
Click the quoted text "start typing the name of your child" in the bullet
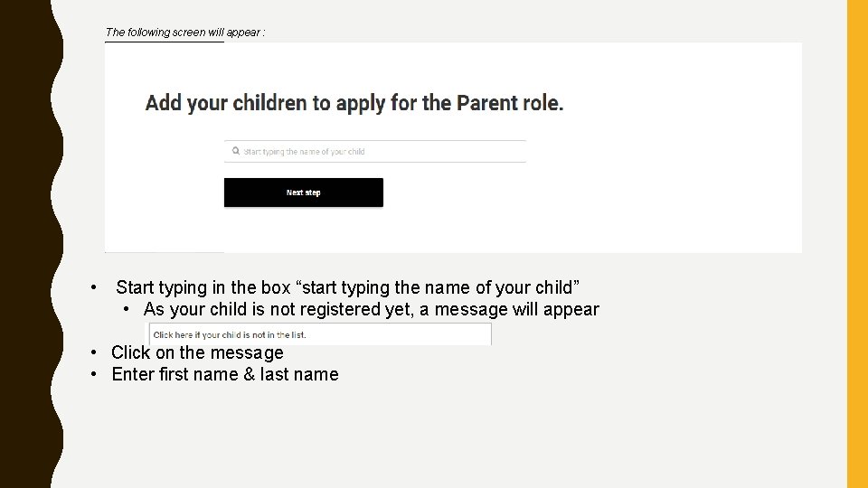click(438, 288)
